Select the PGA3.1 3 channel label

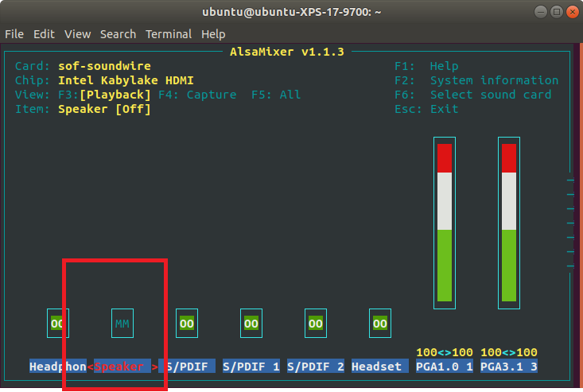[509, 367]
